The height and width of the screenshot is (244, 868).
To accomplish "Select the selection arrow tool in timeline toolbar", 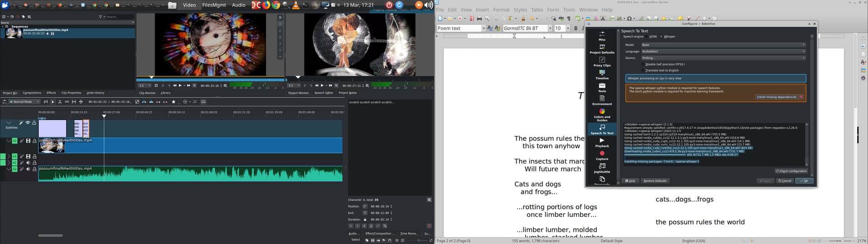I will 52,102.
